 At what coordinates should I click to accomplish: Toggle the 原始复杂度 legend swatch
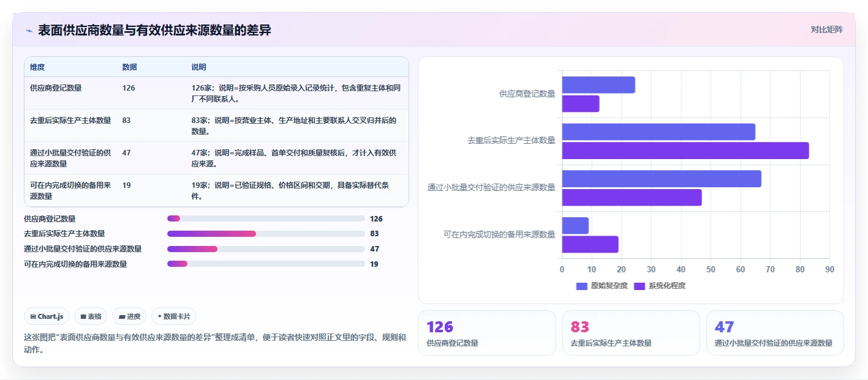582,286
